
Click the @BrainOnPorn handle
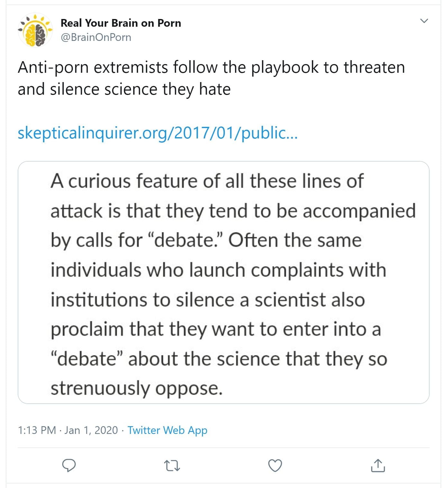(x=96, y=37)
